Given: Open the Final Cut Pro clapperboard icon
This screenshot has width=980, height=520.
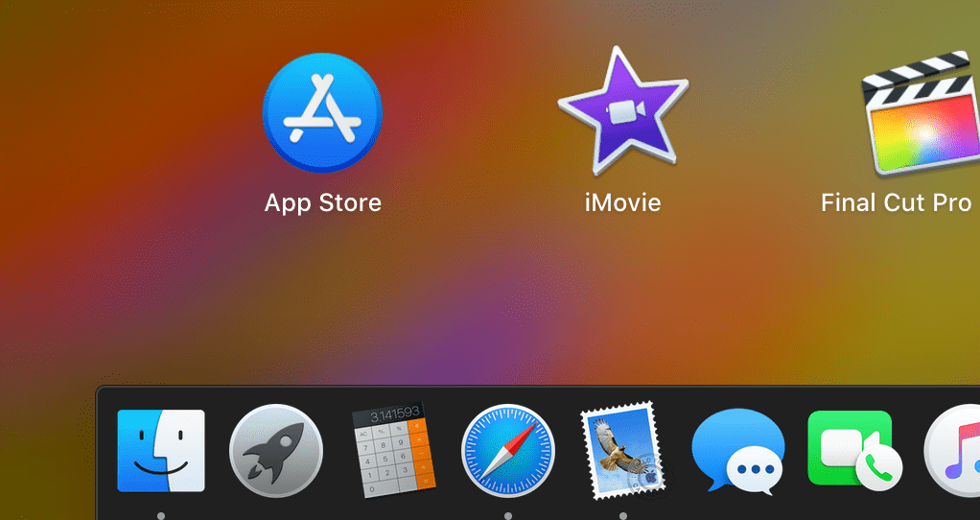Looking at the screenshot, I should pyautogui.click(x=922, y=113).
